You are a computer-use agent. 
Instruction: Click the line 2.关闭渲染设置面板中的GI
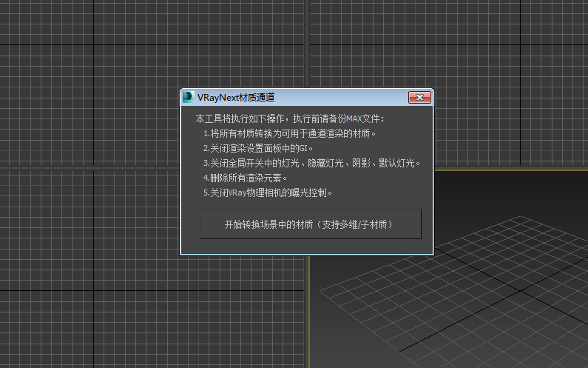[x=258, y=148]
